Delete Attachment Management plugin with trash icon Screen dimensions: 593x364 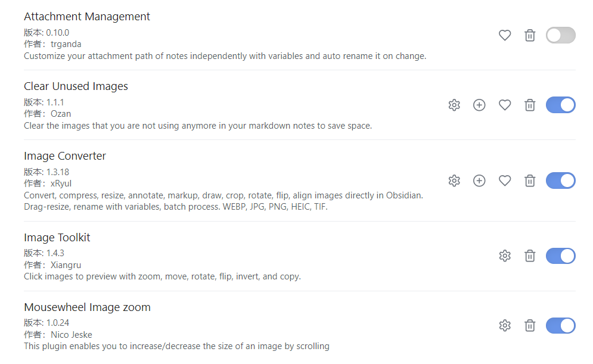[530, 35]
